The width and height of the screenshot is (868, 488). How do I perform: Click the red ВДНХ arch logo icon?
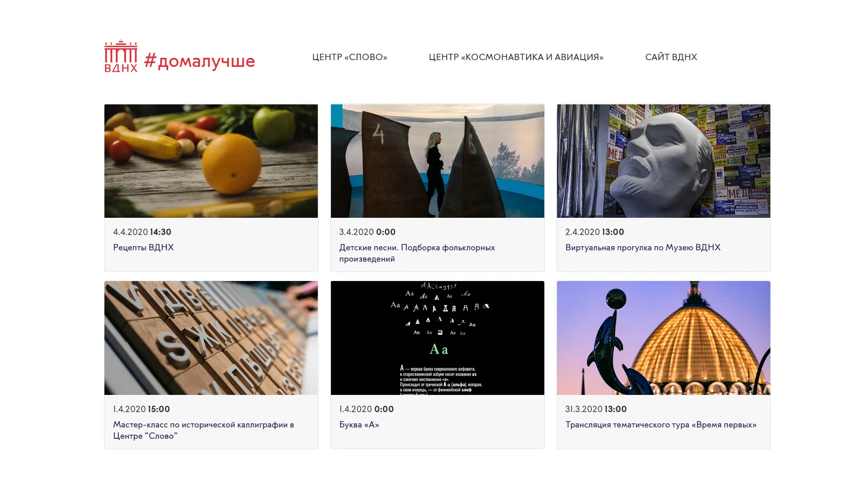(x=121, y=56)
